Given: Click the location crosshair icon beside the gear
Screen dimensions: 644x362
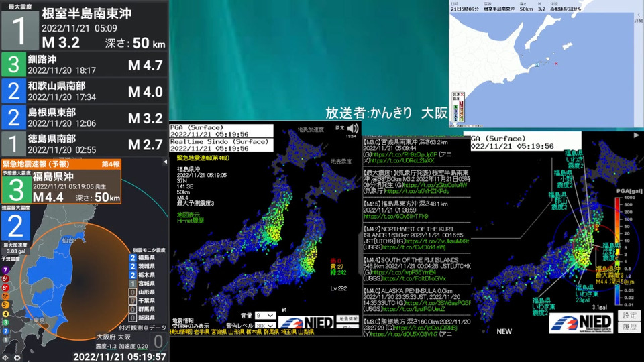Looking at the screenshot, I should click(x=5, y=357).
